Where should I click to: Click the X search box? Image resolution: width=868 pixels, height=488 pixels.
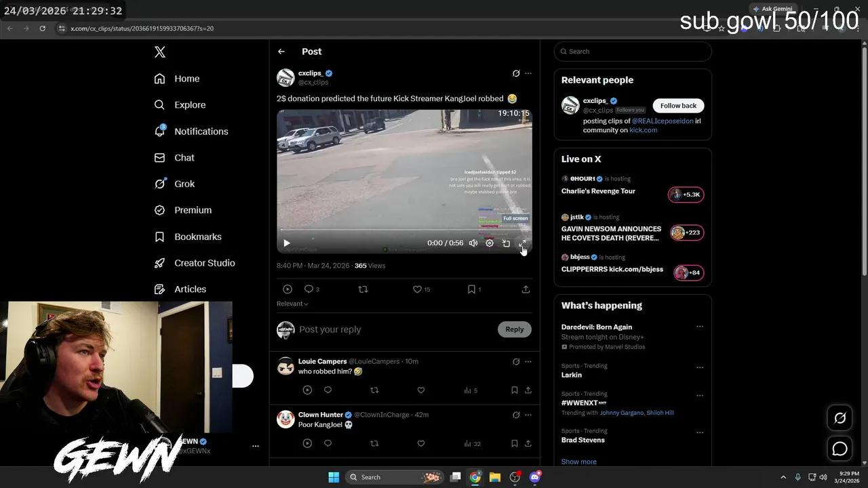[633, 52]
